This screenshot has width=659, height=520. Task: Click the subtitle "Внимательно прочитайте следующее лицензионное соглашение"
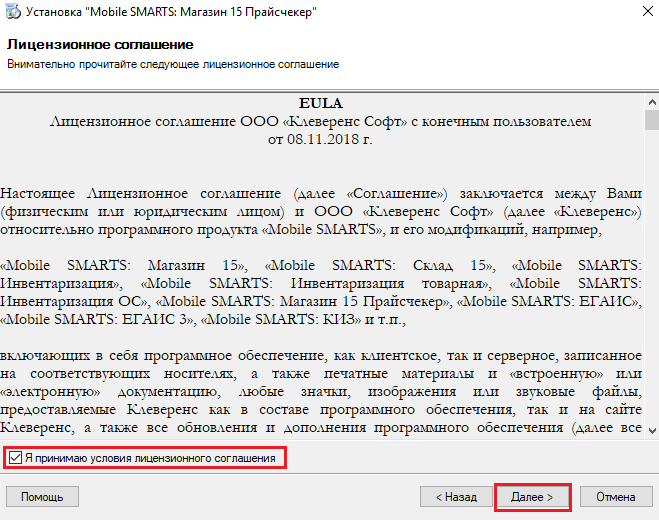click(173, 64)
